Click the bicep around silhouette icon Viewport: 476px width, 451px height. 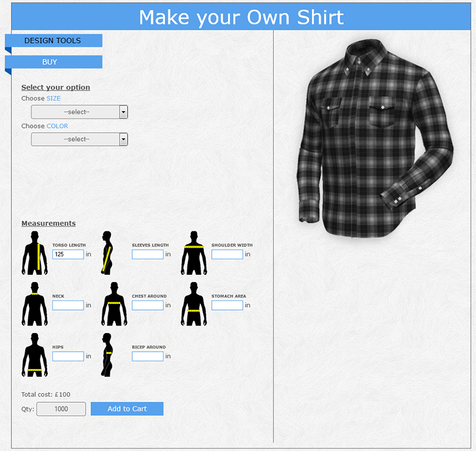[x=107, y=355]
